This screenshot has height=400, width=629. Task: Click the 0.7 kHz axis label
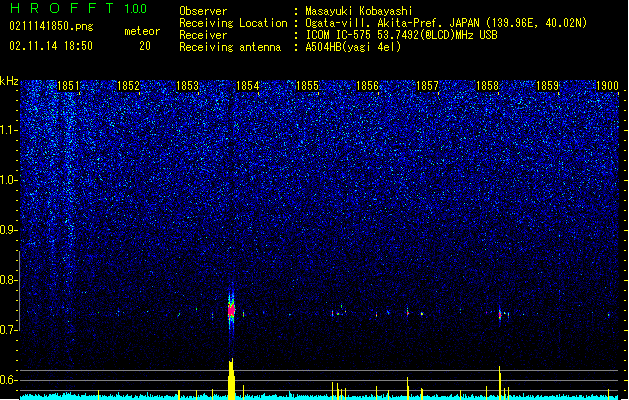[x=8, y=330]
